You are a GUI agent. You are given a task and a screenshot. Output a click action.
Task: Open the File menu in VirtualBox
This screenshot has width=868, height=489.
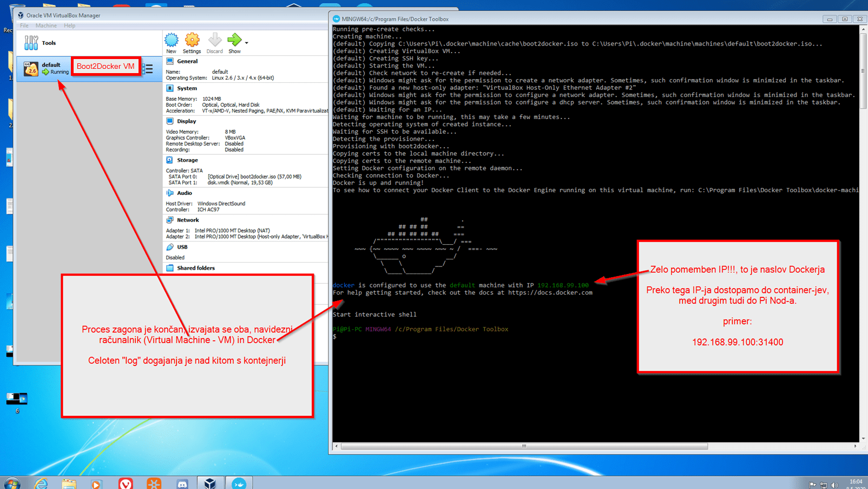(24, 25)
